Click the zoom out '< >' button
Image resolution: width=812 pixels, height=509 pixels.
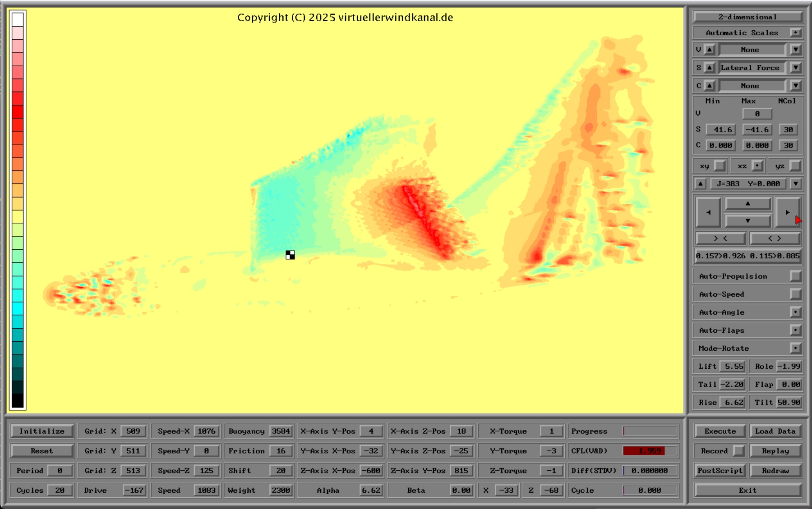pos(775,238)
